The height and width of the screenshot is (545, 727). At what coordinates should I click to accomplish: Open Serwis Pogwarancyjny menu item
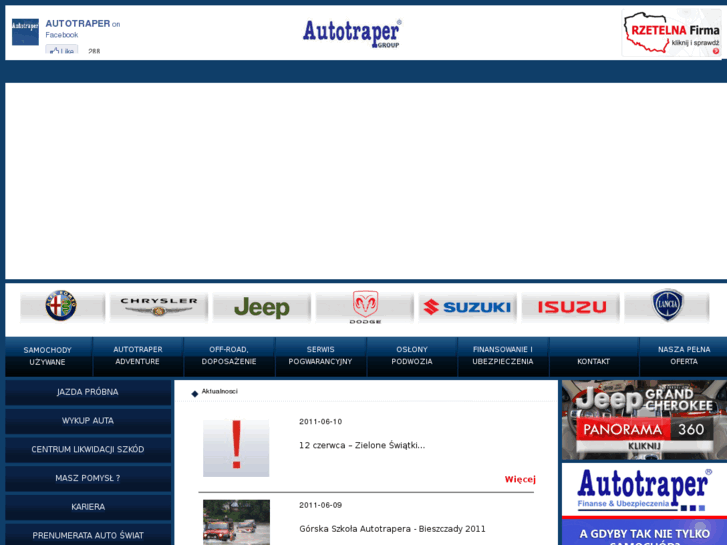[x=320, y=356]
